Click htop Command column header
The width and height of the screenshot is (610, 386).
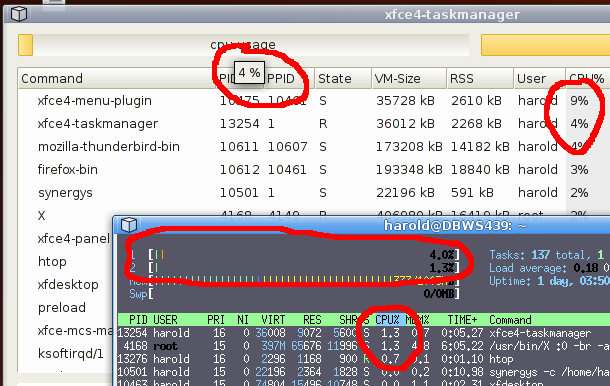510,320
